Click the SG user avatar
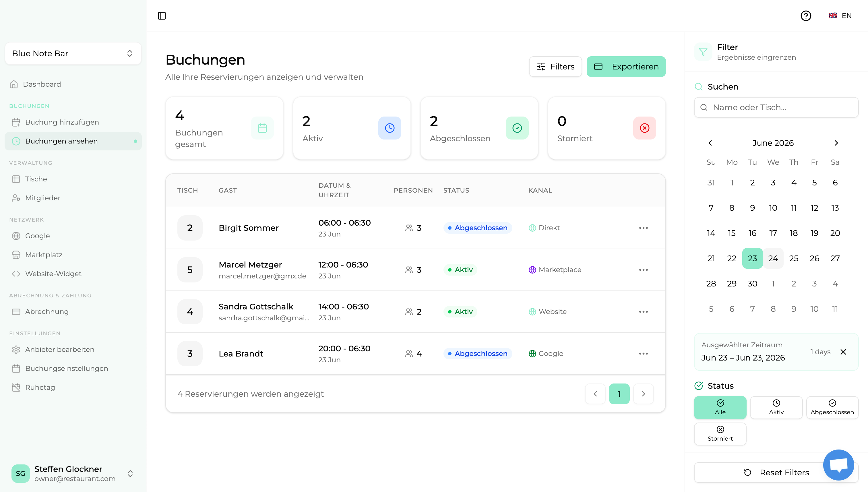This screenshot has width=868, height=492. pos(20,473)
